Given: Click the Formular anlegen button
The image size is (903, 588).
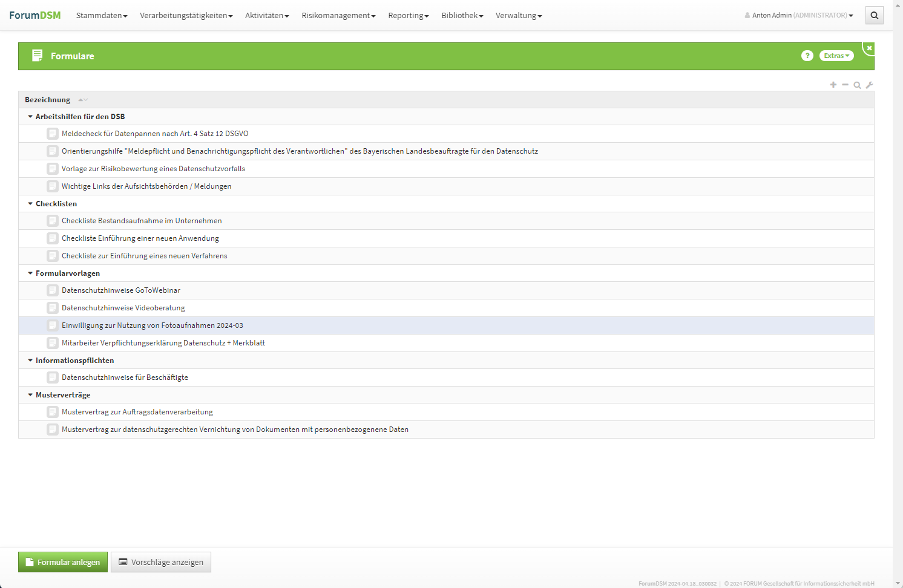Looking at the screenshot, I should (63, 562).
